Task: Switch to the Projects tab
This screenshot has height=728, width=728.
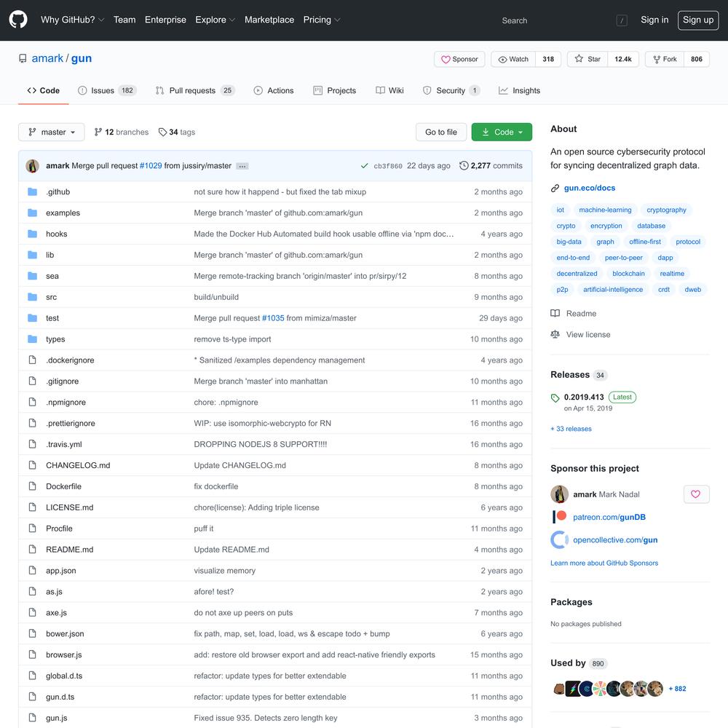Action: 335,90
